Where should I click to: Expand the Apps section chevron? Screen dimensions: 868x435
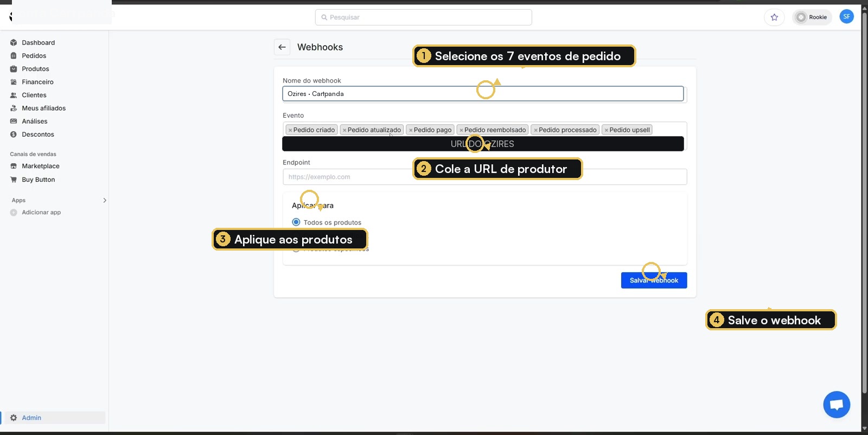click(x=105, y=200)
